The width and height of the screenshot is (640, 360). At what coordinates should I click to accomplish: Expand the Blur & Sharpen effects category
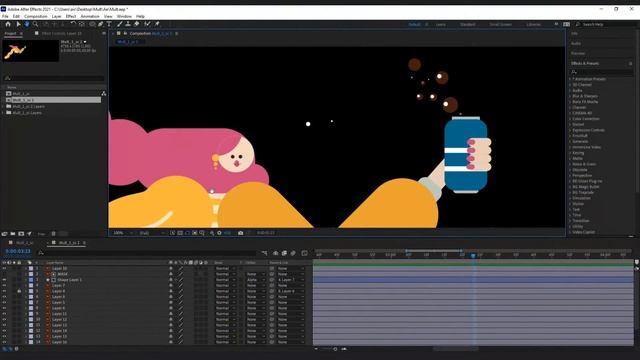click(x=570, y=96)
